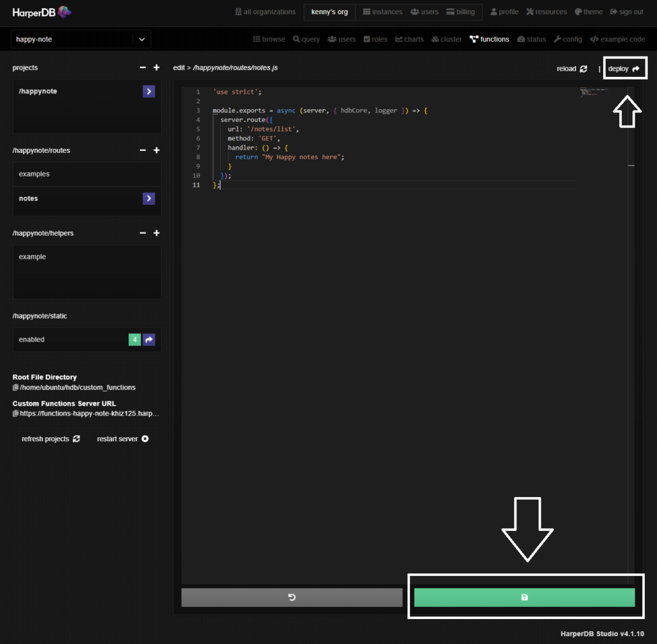Select the notes route
This screenshot has height=644, width=657.
click(x=87, y=198)
